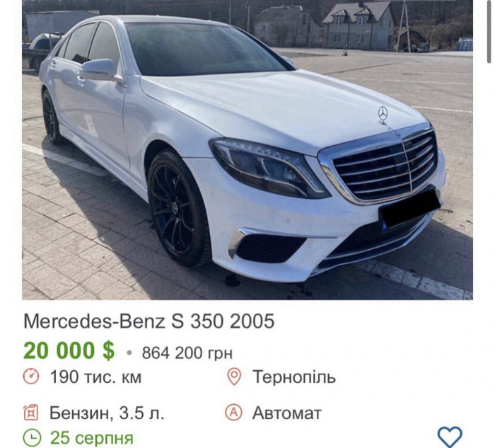The height and width of the screenshot is (448, 495).
Task: Click the green clock date icon
Action: pos(33,437)
